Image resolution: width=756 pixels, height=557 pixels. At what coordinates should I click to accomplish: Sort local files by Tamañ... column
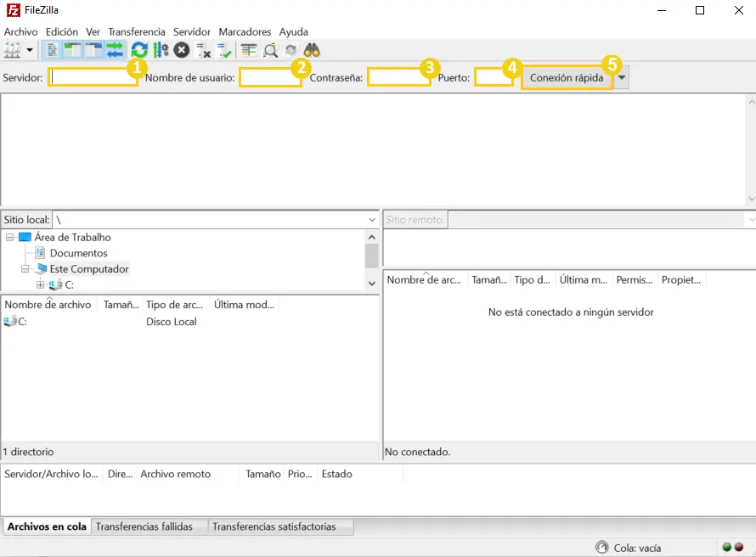[x=121, y=305]
